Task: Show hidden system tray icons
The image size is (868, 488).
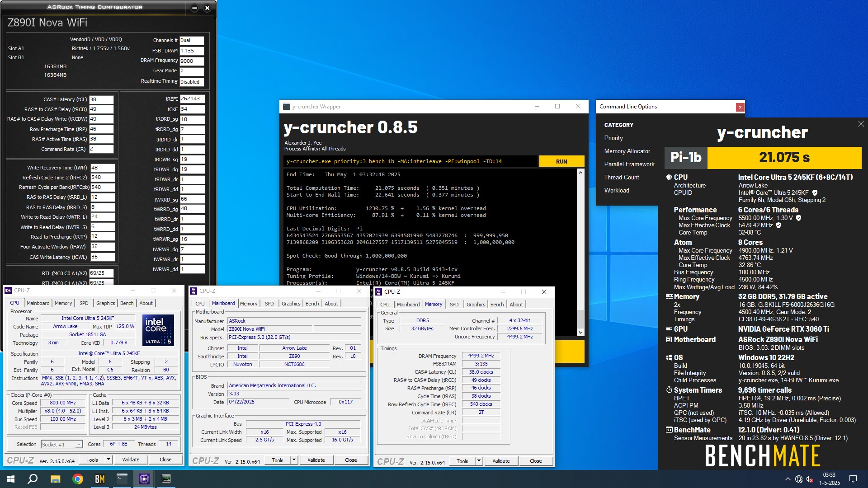Action: (x=788, y=479)
